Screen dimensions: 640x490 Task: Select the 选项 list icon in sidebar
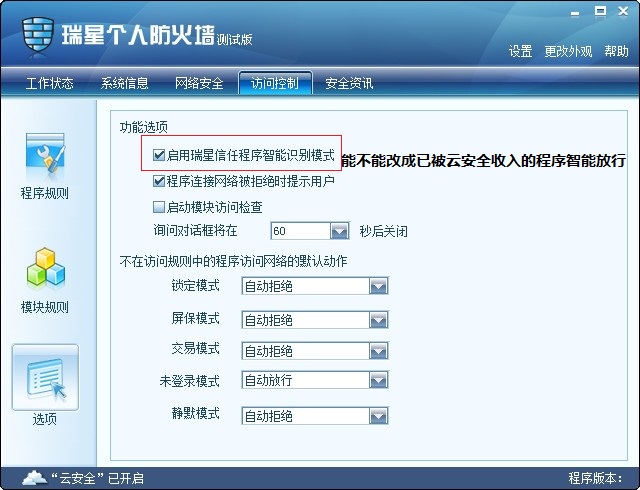pos(45,377)
